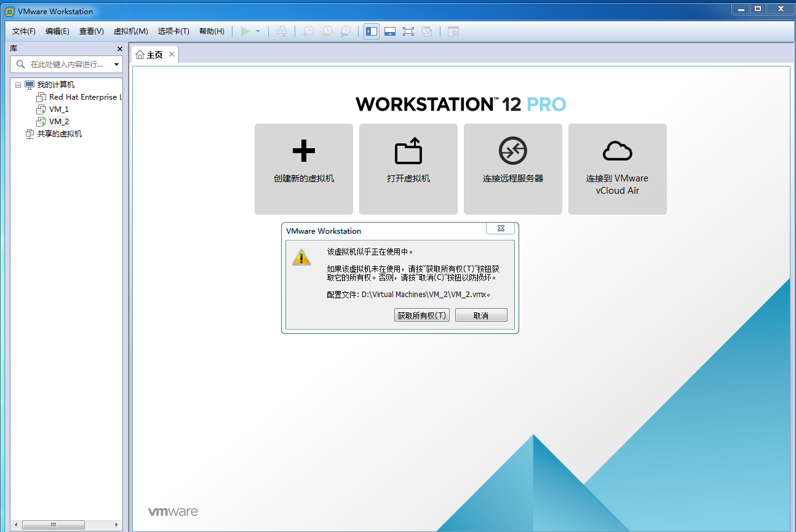Select VM_2 in the library tree
Screen dimensions: 796x532
pyautogui.click(x=59, y=122)
